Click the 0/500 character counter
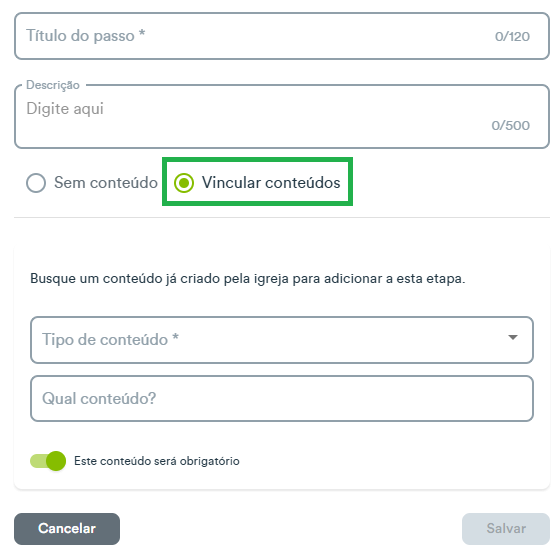The height and width of the screenshot is (557, 560). [510, 125]
